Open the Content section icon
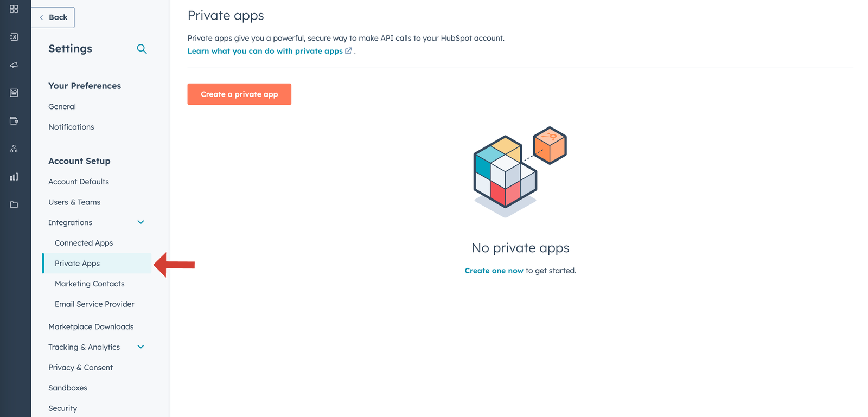The image size is (868, 417). click(x=14, y=92)
